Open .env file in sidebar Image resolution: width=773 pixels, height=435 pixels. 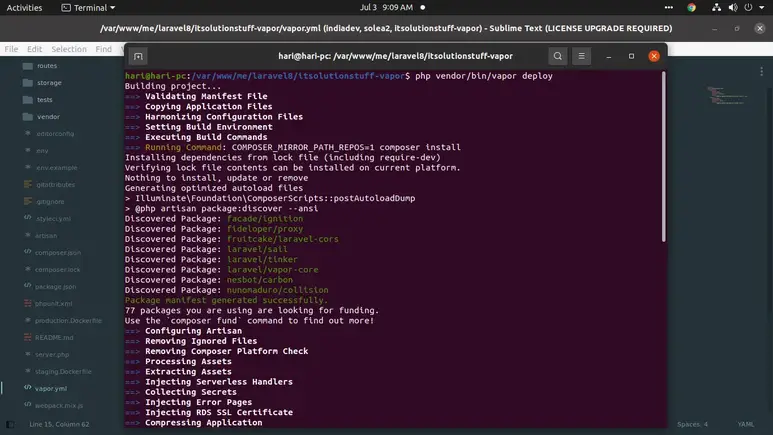[42, 151]
